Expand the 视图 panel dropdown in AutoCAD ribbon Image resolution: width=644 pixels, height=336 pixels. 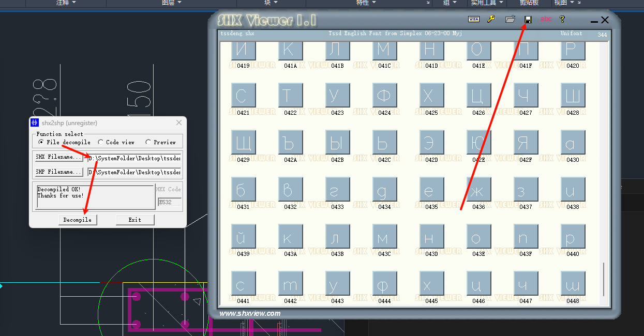pos(572,3)
